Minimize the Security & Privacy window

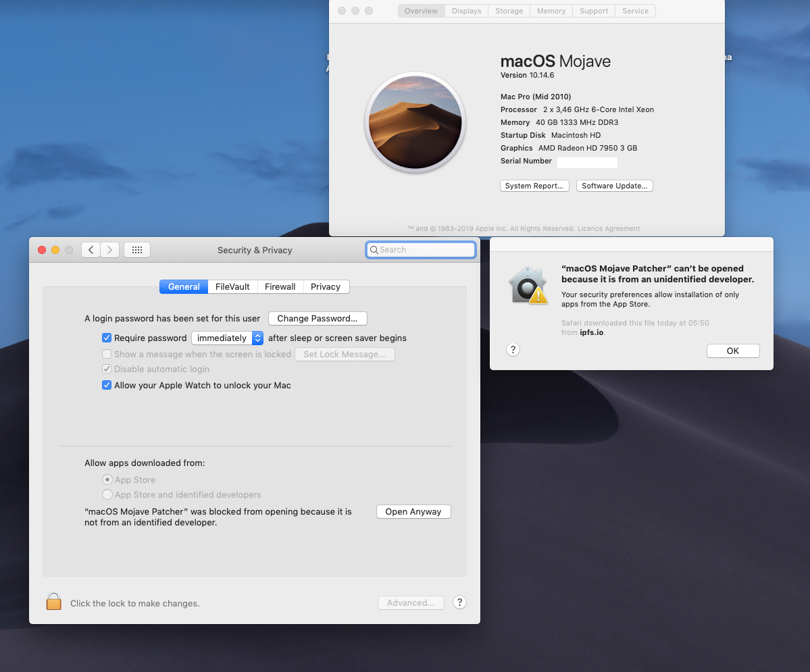click(x=55, y=250)
